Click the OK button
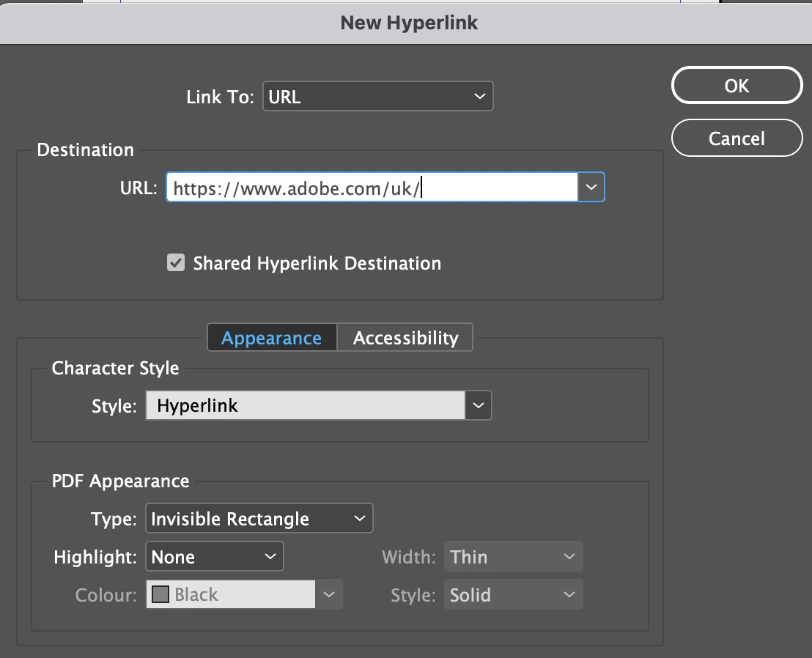The image size is (812, 658). tap(737, 86)
